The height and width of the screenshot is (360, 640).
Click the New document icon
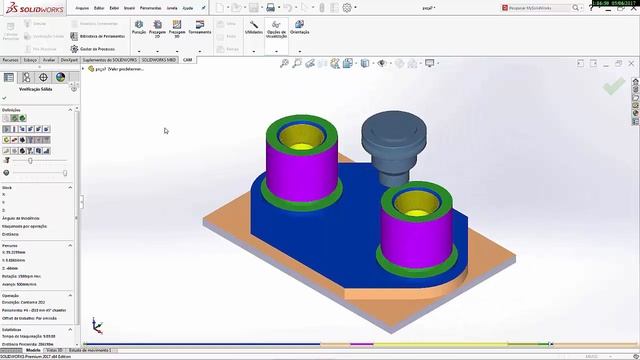pyautogui.click(x=220, y=8)
